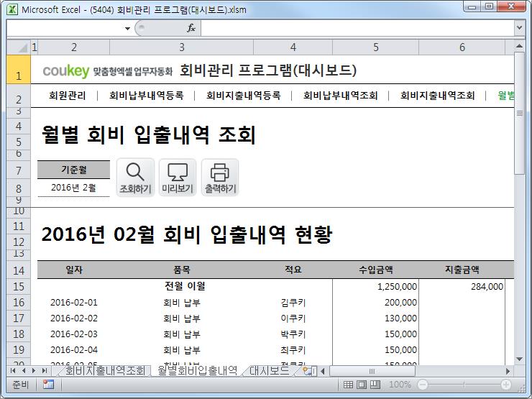Click the select all corner button
532x399 pixels.
pyautogui.click(x=18, y=47)
